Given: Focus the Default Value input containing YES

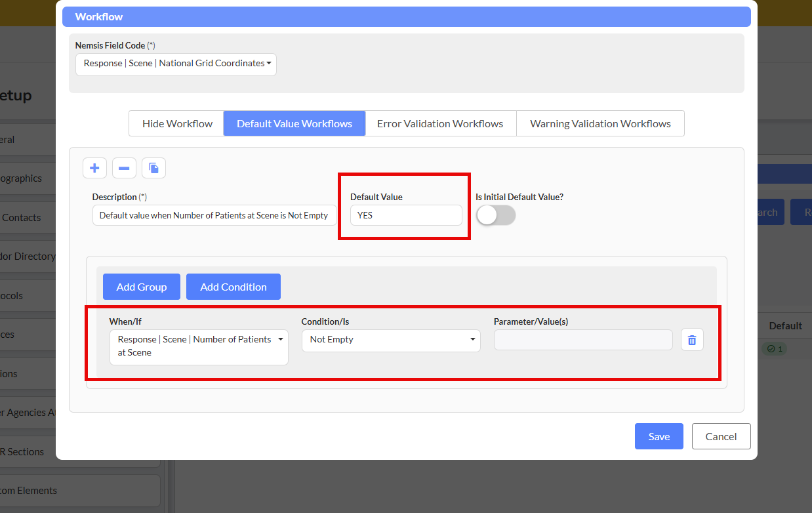Looking at the screenshot, I should [406, 215].
